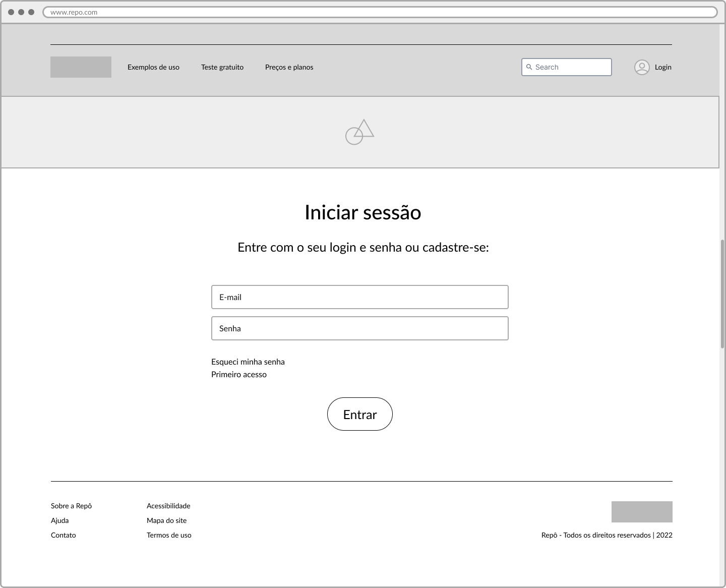Click the search magnifier icon

click(529, 67)
